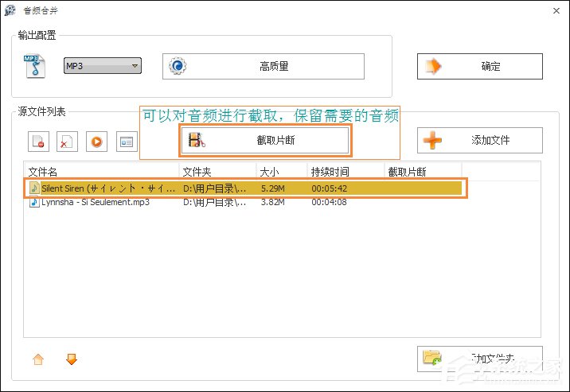Move selected file down with down arrow
The width and height of the screenshot is (570, 392).
[72, 359]
